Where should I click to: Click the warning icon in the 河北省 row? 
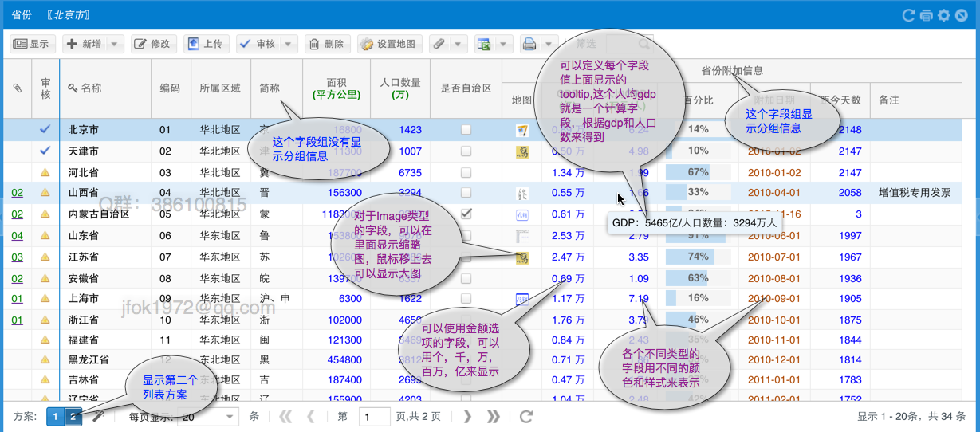coord(45,172)
